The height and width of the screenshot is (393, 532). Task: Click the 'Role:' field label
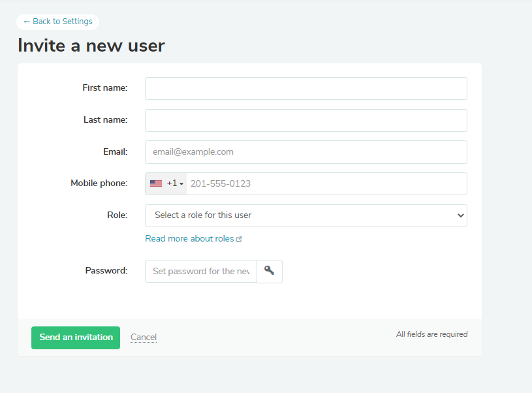tap(117, 215)
